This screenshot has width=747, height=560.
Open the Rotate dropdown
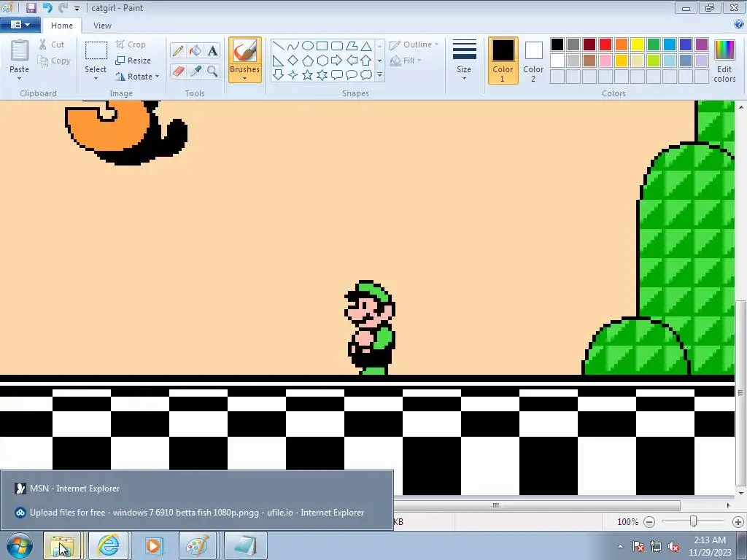click(x=137, y=76)
